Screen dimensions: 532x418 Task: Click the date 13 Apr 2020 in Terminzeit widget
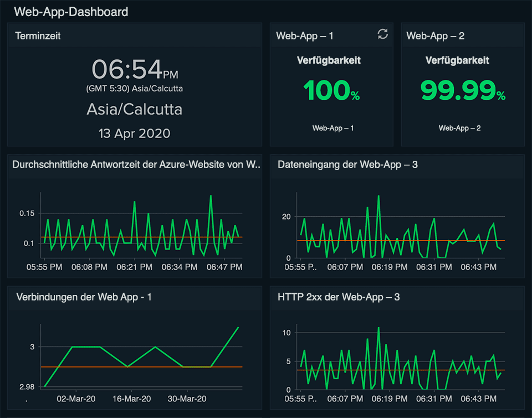[134, 133]
